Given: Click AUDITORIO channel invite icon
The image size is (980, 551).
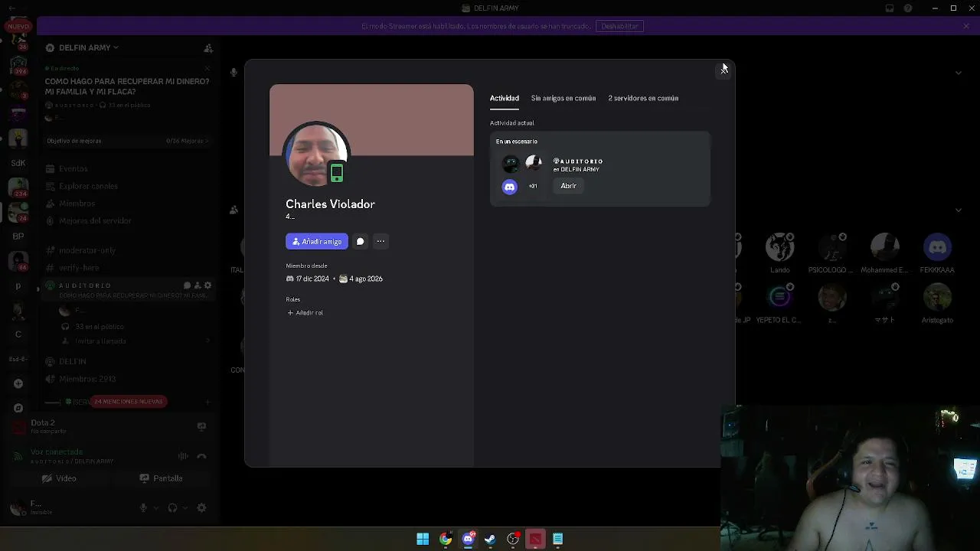Looking at the screenshot, I should point(198,285).
